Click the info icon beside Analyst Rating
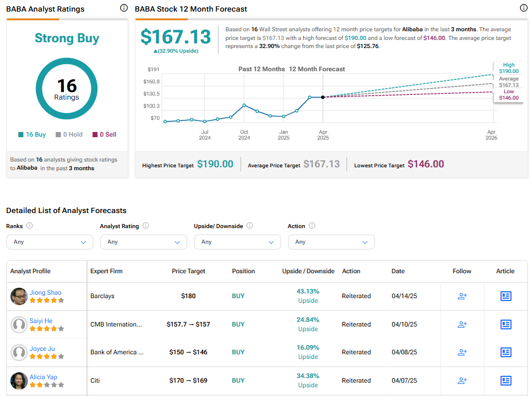This screenshot has height=396, width=532. coord(146,225)
